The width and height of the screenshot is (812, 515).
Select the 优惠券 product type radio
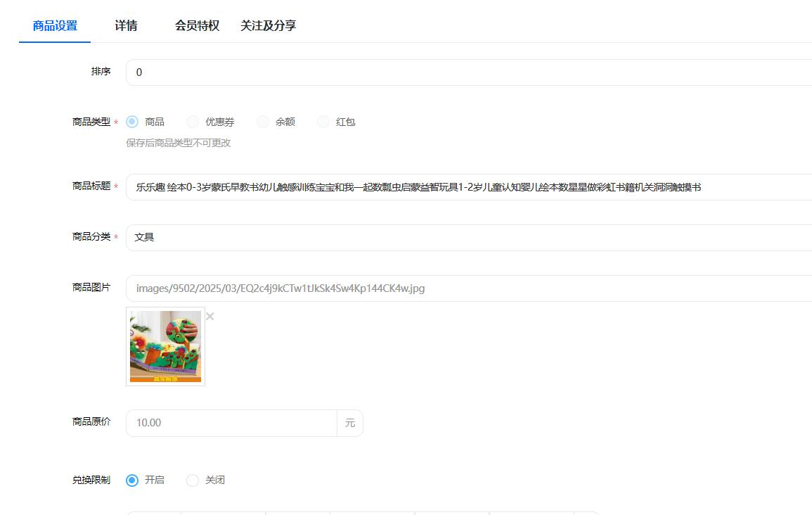pyautogui.click(x=193, y=122)
